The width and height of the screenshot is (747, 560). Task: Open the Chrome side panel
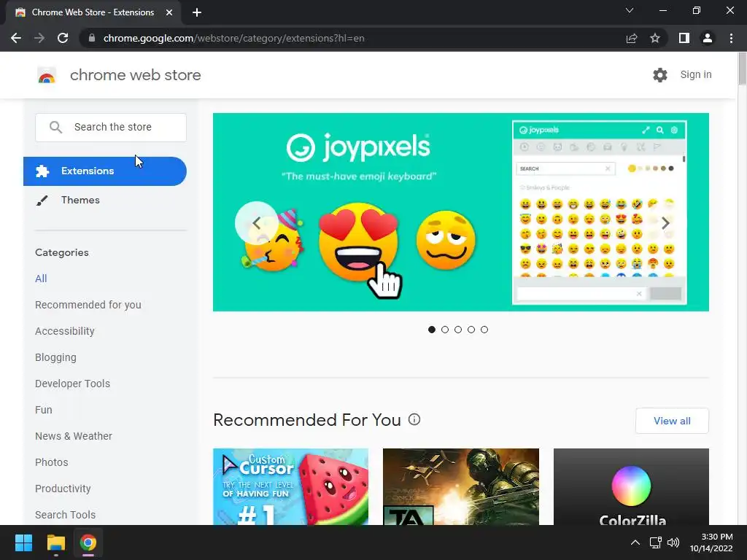[x=684, y=38]
